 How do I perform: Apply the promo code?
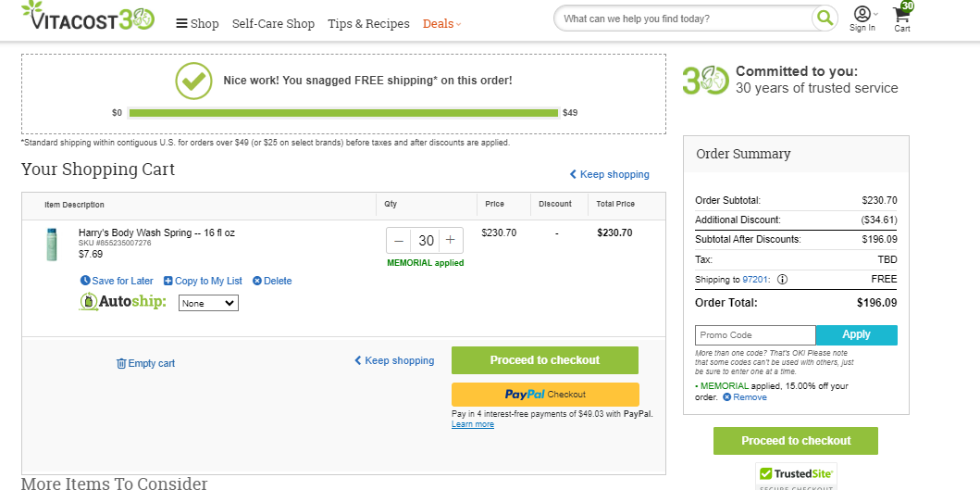click(856, 334)
